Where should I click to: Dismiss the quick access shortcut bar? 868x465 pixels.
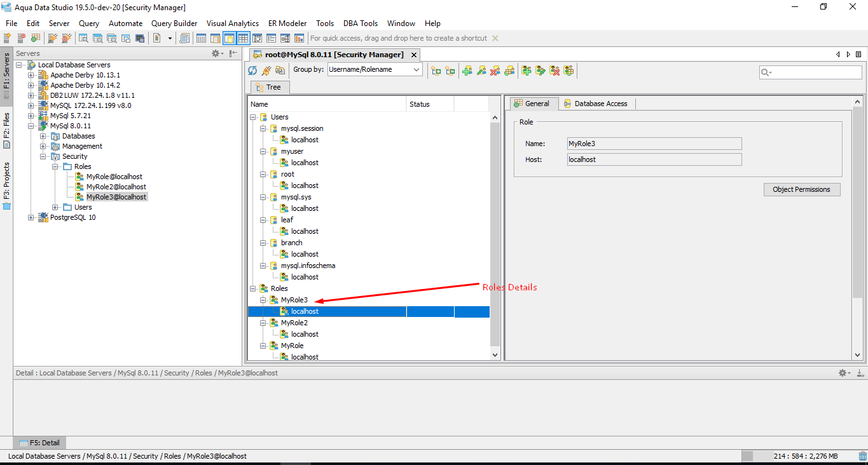coord(495,38)
